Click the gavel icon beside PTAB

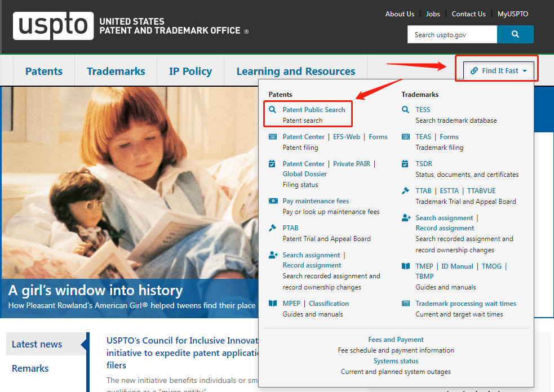[x=272, y=228]
